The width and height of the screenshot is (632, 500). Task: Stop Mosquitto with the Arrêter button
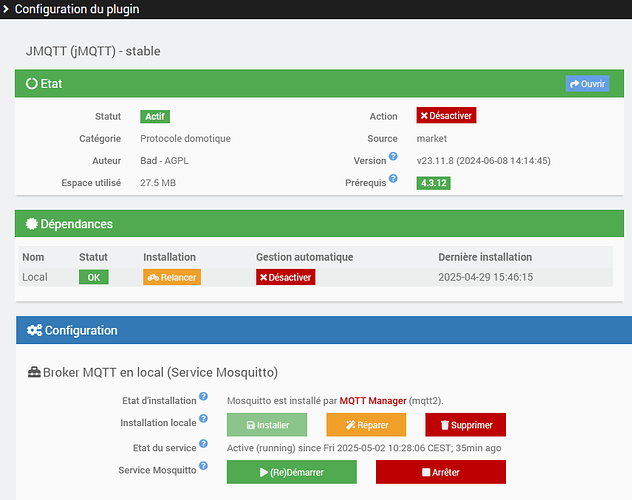(x=441, y=472)
